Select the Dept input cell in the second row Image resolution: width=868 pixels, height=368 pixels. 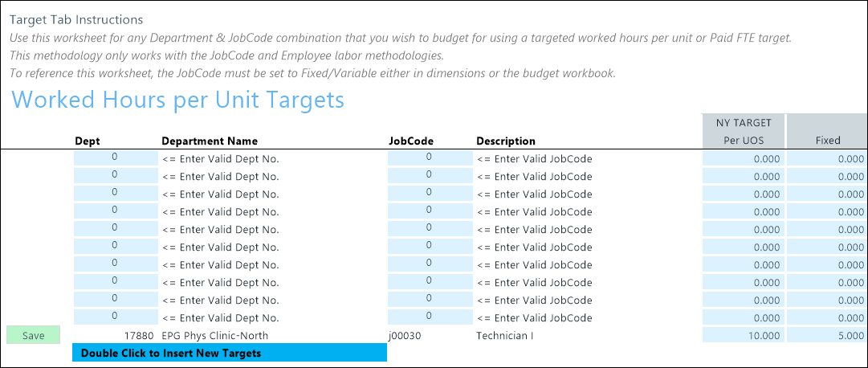click(115, 176)
